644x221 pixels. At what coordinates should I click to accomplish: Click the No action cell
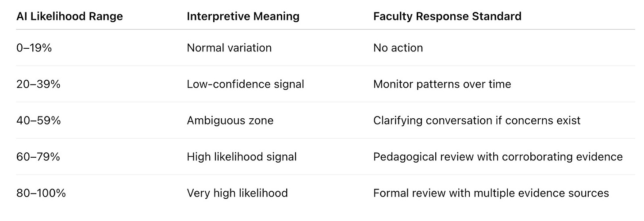tap(398, 48)
